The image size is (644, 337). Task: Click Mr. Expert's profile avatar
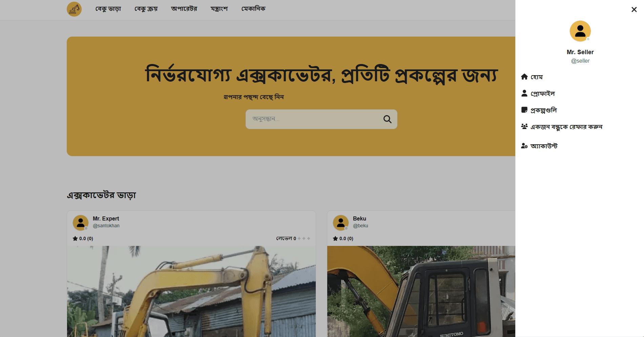[81, 222]
